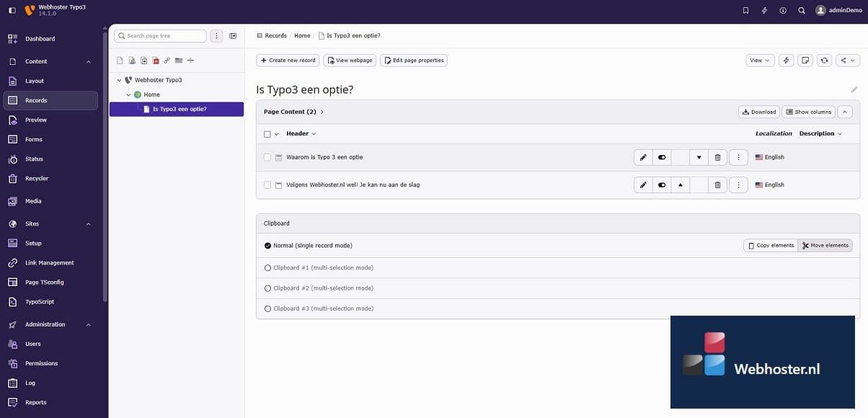Click the page tree search input field

click(x=160, y=35)
